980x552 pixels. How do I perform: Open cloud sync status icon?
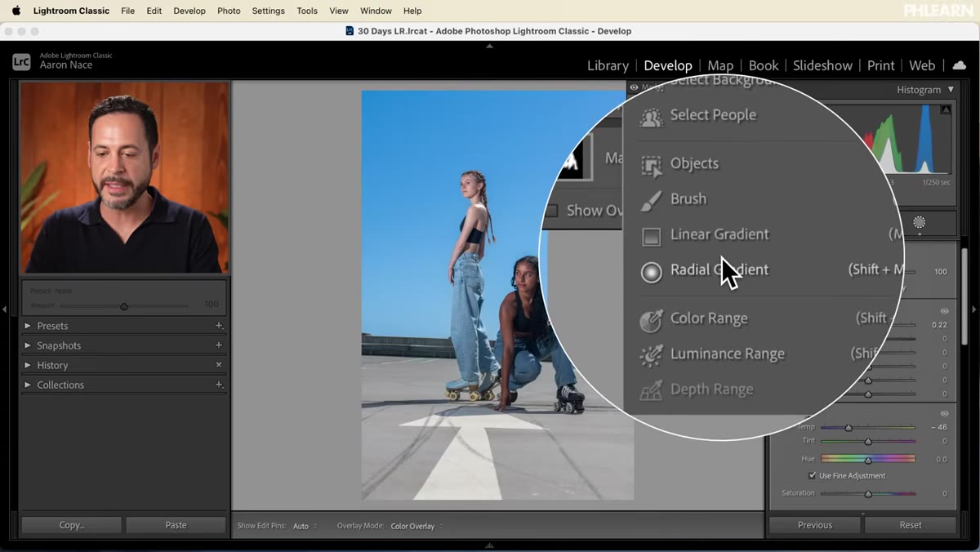coord(960,65)
